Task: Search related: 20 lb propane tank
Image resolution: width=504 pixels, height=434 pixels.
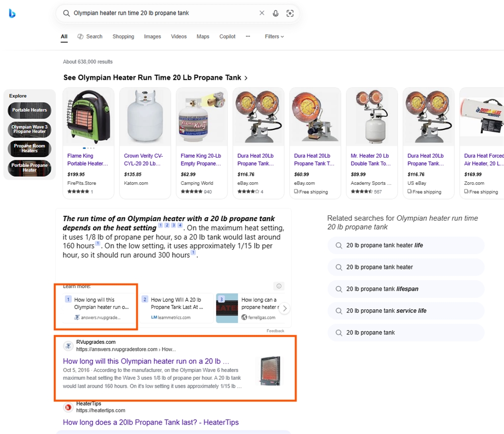Action: tap(406, 333)
